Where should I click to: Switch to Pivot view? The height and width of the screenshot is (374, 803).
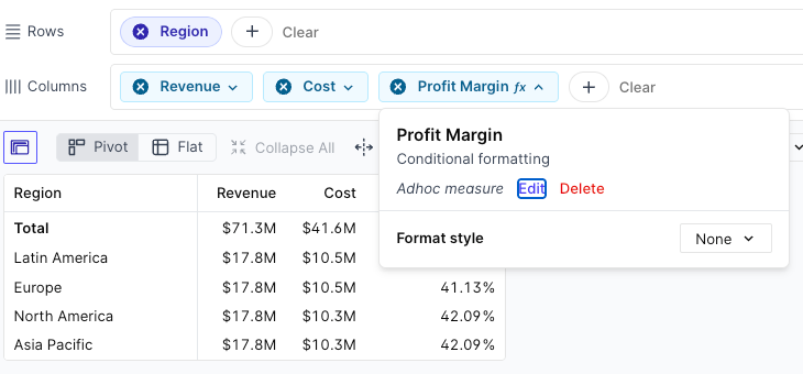pos(97,148)
